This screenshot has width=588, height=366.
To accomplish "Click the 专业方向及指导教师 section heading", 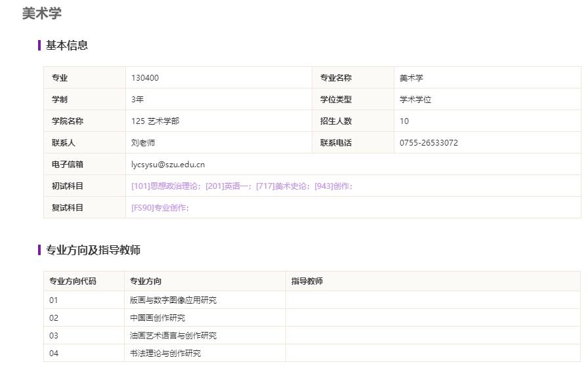I will coord(93,250).
